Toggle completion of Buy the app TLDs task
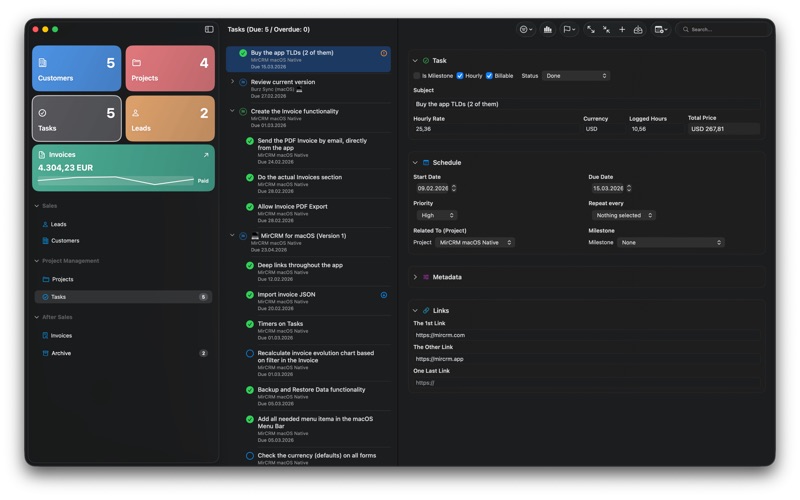This screenshot has width=800, height=500. point(243,53)
